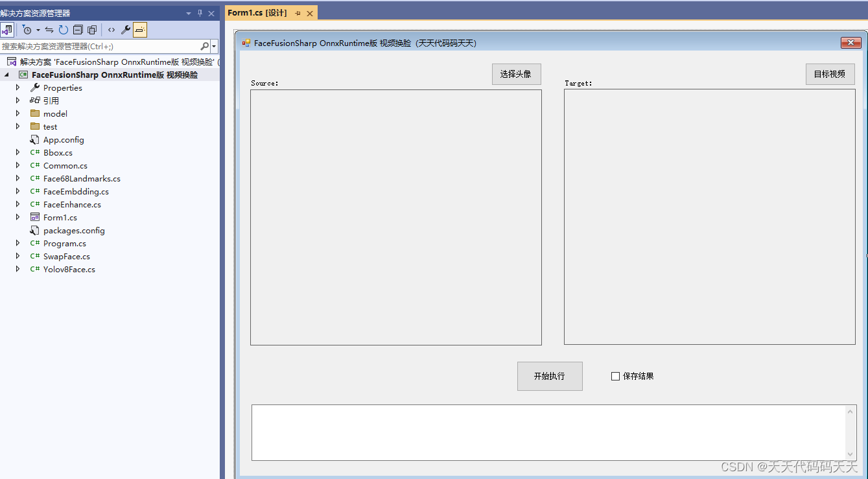Expand the Program.cs node
The width and height of the screenshot is (868, 479).
[18, 243]
